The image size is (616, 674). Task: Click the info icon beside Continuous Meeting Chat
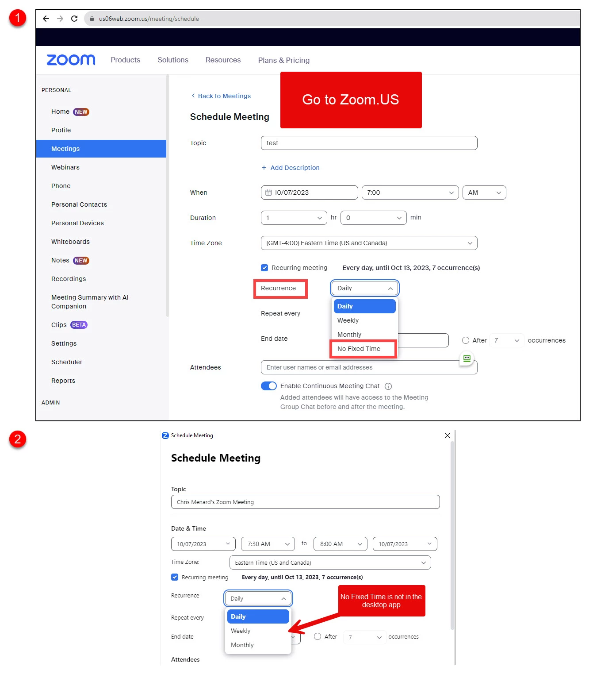click(388, 386)
